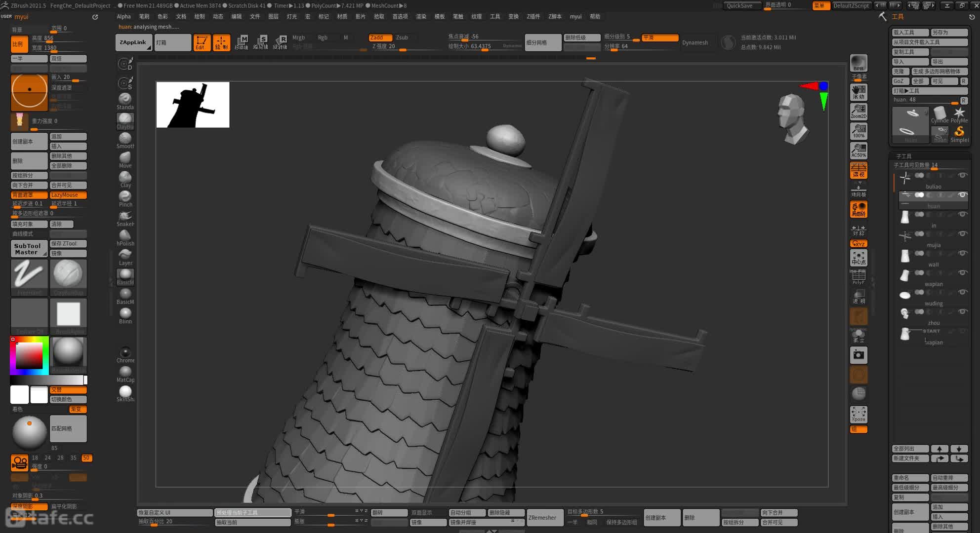Apply the Chrome material

click(x=125, y=354)
